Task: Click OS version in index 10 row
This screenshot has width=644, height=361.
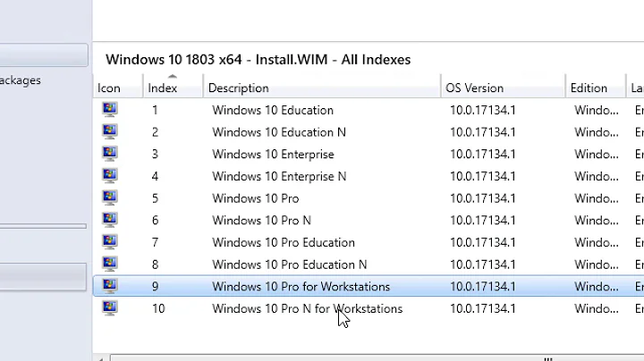Action: (x=483, y=309)
